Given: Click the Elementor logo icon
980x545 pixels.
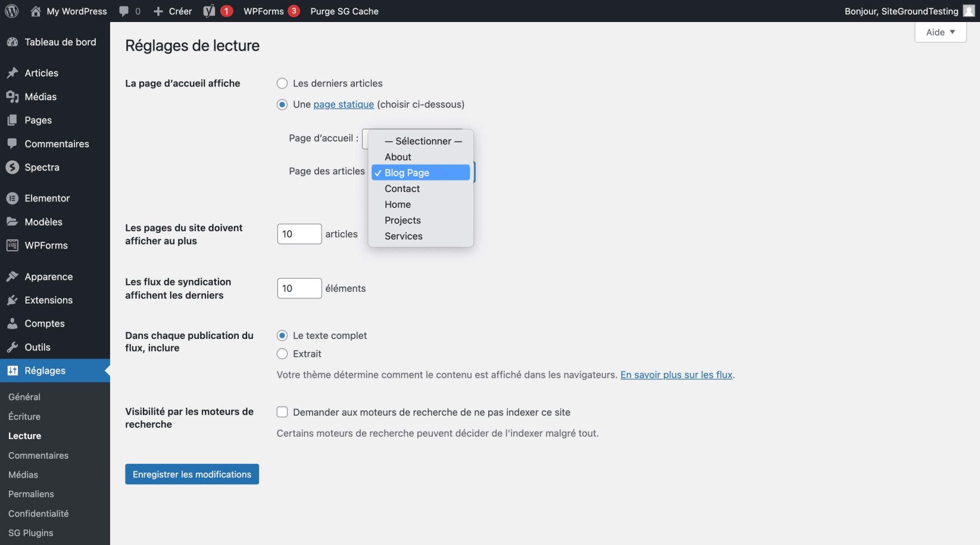Looking at the screenshot, I should point(13,198).
